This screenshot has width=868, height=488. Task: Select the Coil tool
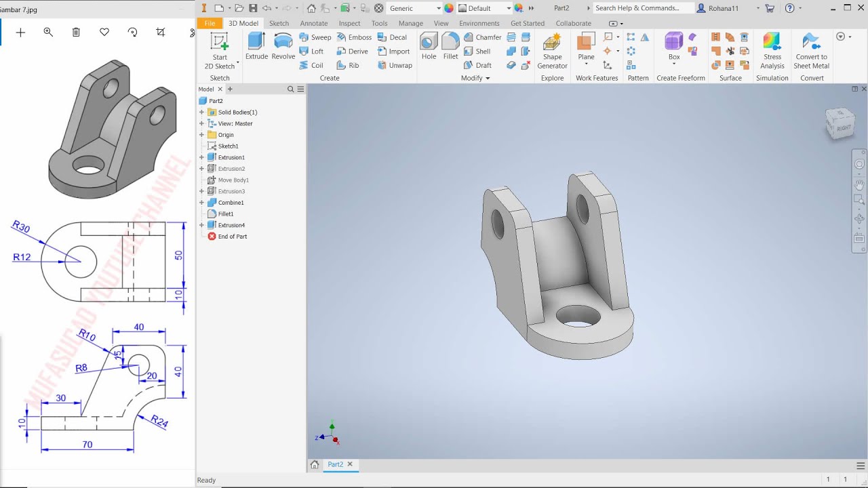tap(311, 65)
